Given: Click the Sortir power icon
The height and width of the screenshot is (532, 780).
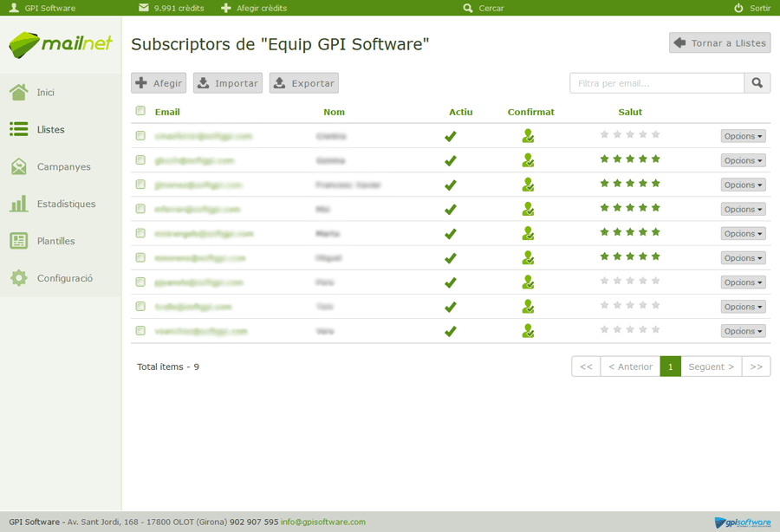Looking at the screenshot, I should 738,8.
